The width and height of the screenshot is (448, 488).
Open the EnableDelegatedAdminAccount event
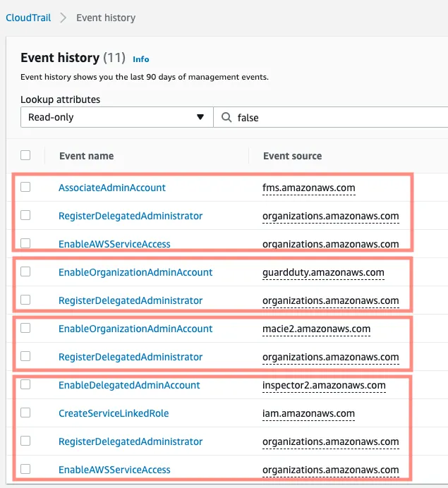point(129,385)
